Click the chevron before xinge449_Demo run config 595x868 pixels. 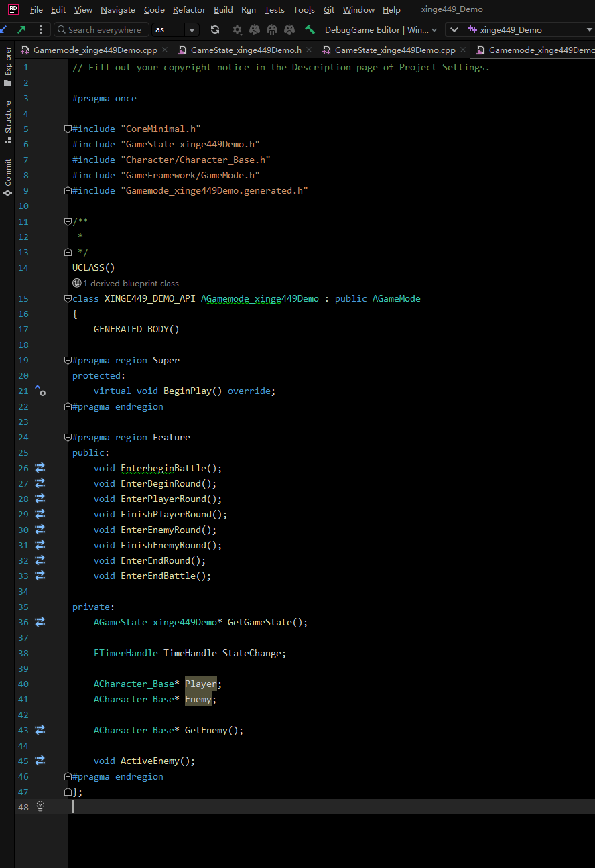(x=454, y=29)
